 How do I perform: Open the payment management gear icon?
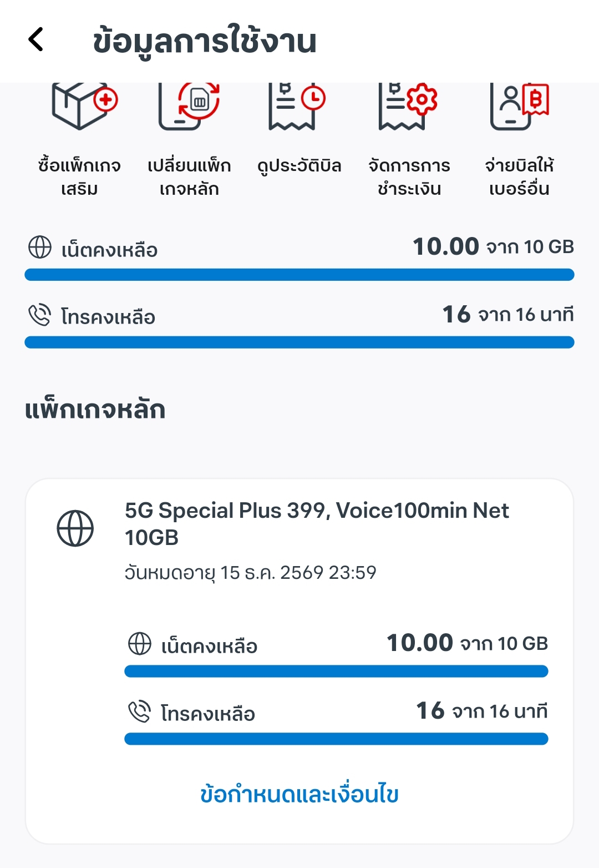click(408, 107)
